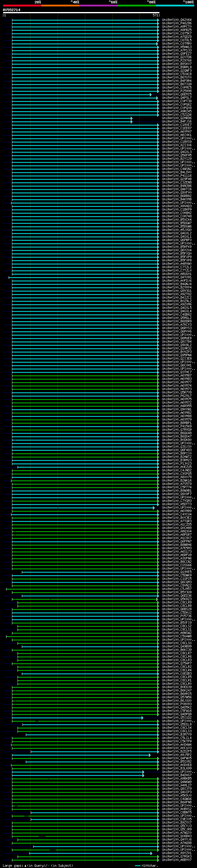
Task: Click hit UniRef100_Q6C0H1
Action: [x=177, y=365]
